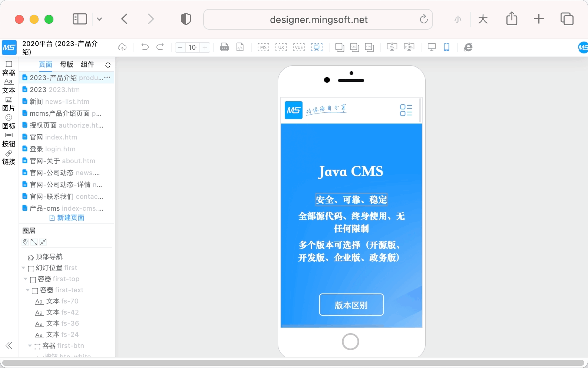Screen dimensions: 588x368
Task: Click the 版本区别 button in phone preview
Action: (351, 305)
